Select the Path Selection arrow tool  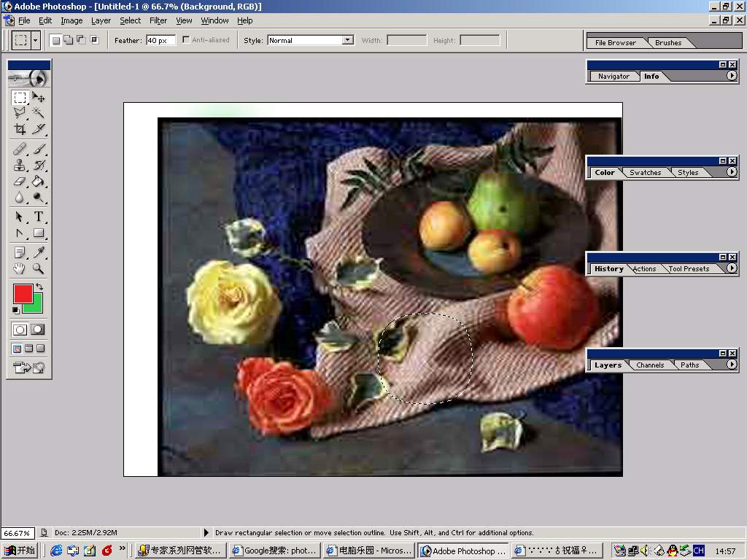(20, 217)
